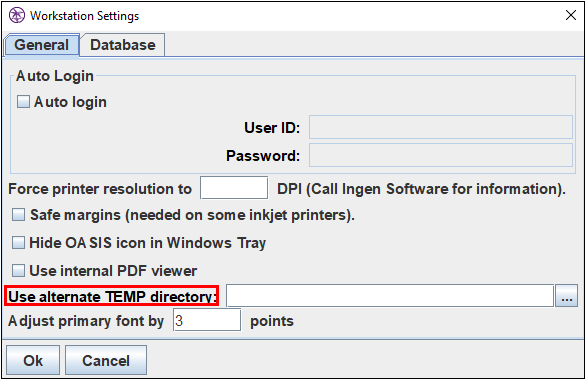Click the Force printer resolution to label
Screen dimensions: 586x381
100,189
